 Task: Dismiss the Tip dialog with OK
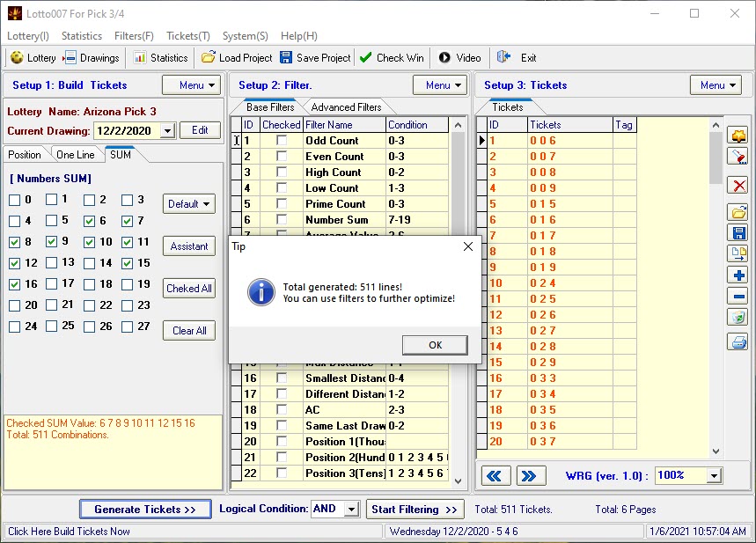(434, 345)
